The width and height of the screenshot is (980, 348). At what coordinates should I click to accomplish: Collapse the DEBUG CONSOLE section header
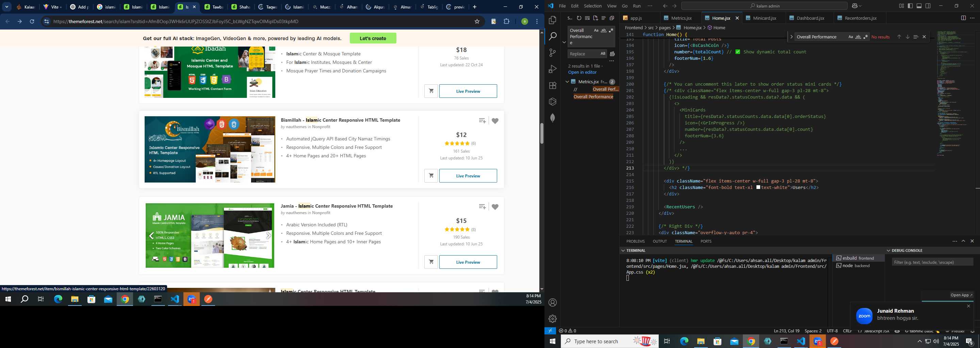pos(889,251)
